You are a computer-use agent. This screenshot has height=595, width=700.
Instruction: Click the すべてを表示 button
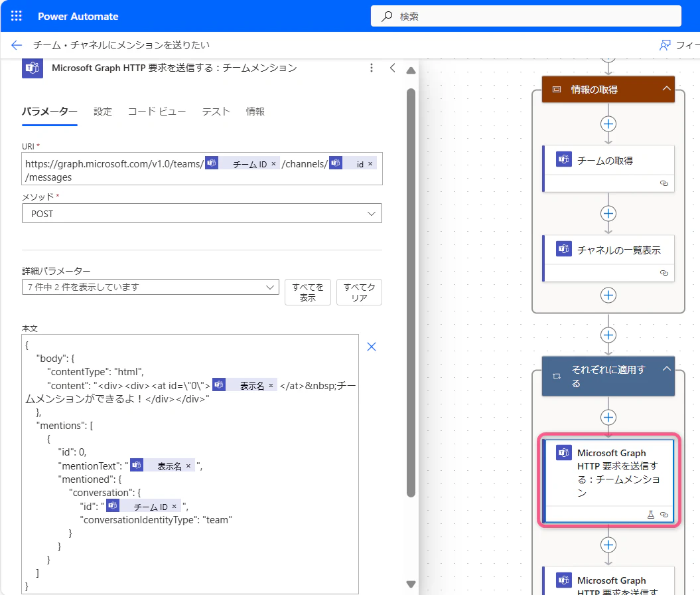308,292
